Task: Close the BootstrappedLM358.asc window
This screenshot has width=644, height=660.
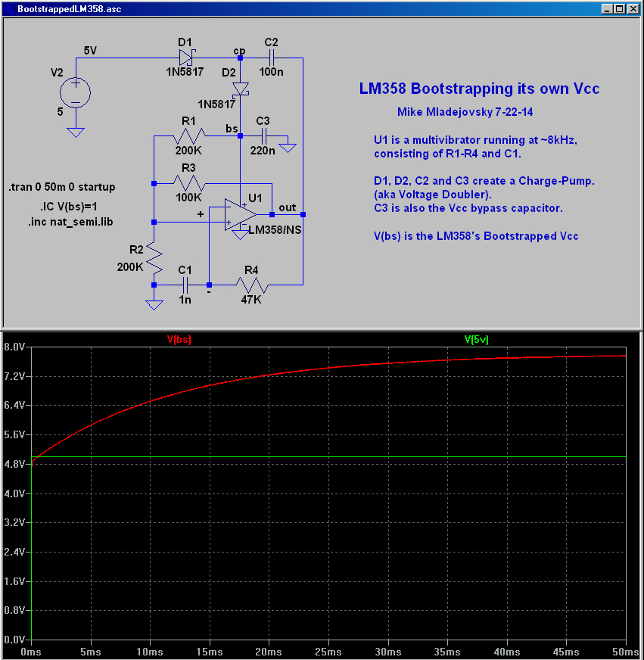Action: pos(633,9)
